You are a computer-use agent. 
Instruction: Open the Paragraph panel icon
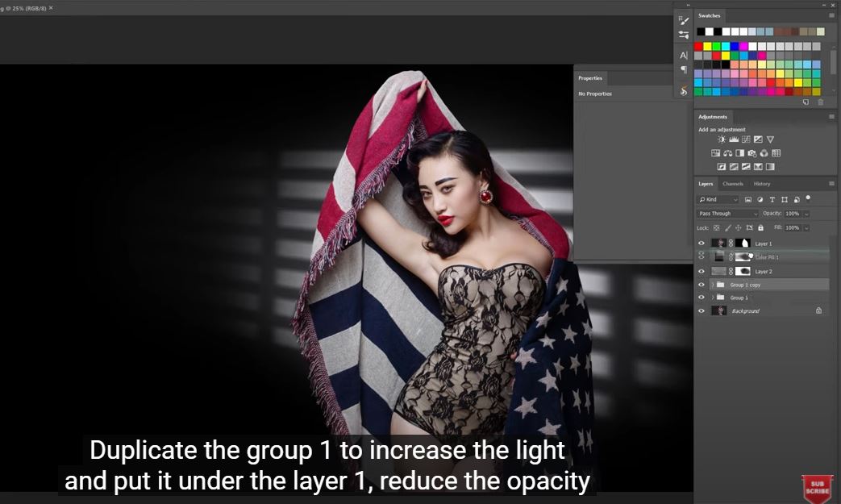click(684, 69)
